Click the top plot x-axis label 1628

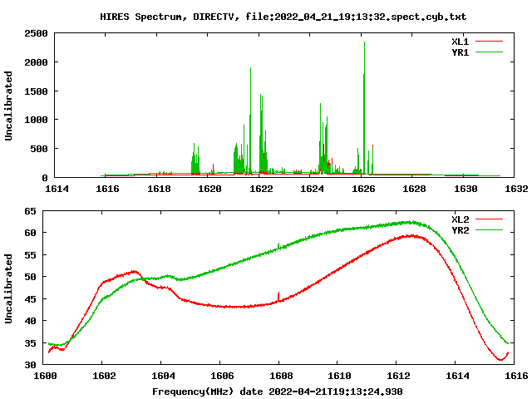click(414, 189)
